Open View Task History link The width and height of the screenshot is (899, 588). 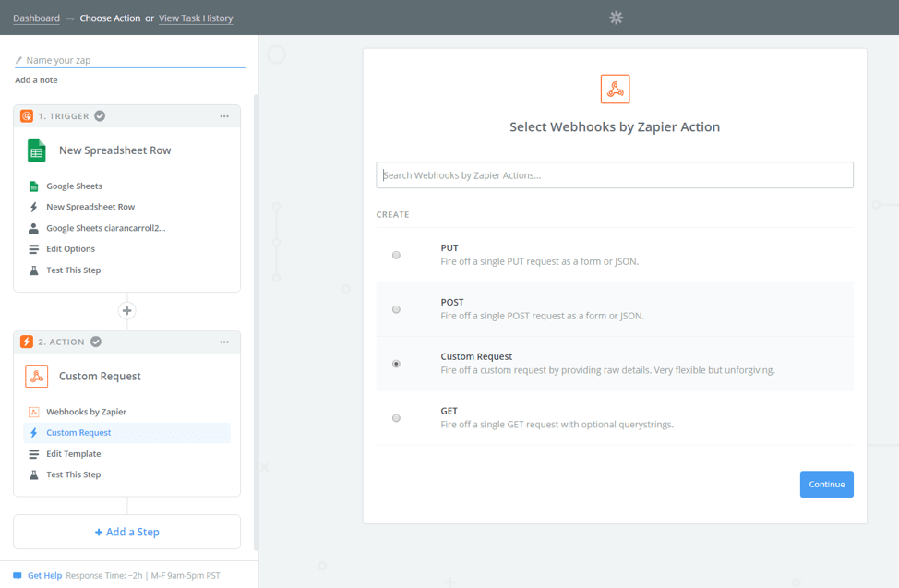(x=196, y=18)
